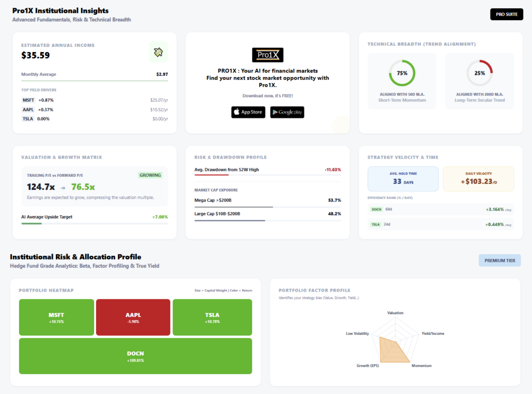This screenshot has height=394, width=532.
Task: Click the TSLA tile in the heatmap
Action: [212, 317]
